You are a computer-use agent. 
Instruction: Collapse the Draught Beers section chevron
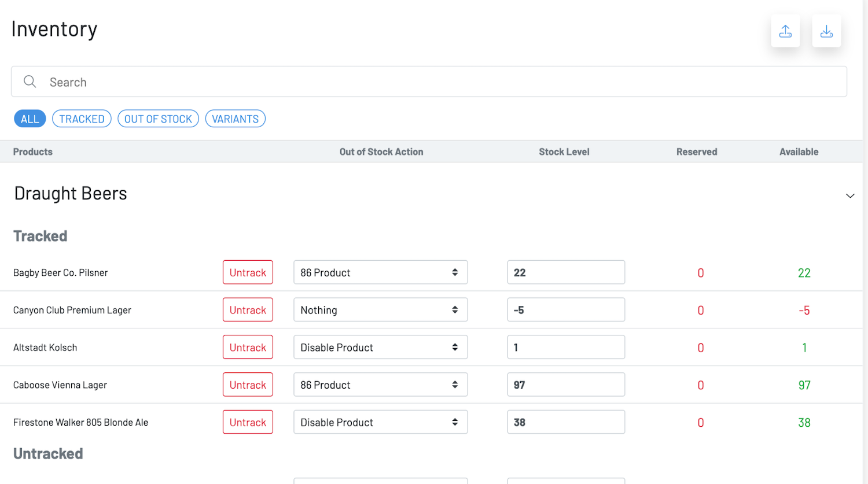(849, 195)
